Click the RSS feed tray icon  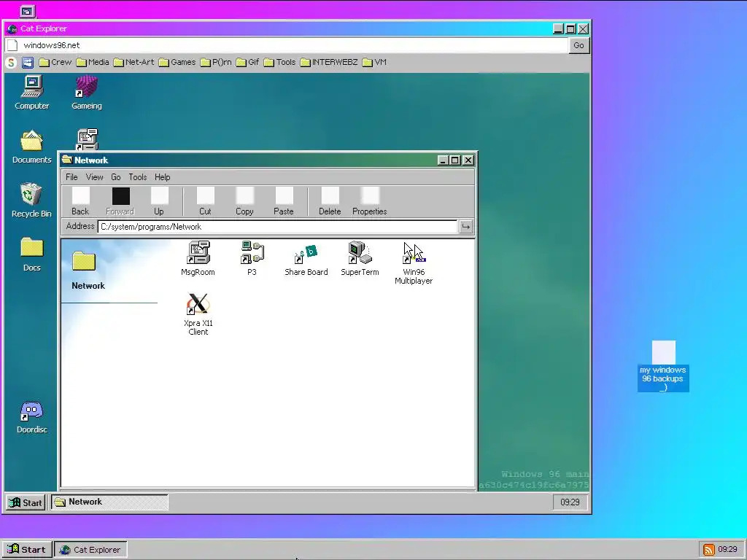point(709,550)
